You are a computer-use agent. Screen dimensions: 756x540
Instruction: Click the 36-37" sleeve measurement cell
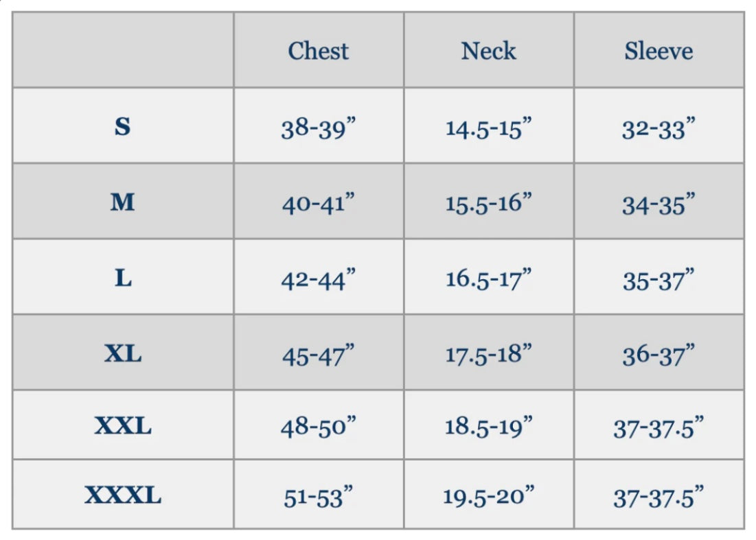[x=658, y=355]
